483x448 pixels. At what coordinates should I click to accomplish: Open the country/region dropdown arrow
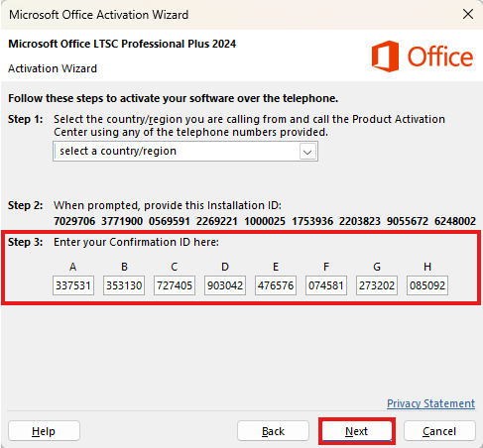pyautogui.click(x=307, y=152)
